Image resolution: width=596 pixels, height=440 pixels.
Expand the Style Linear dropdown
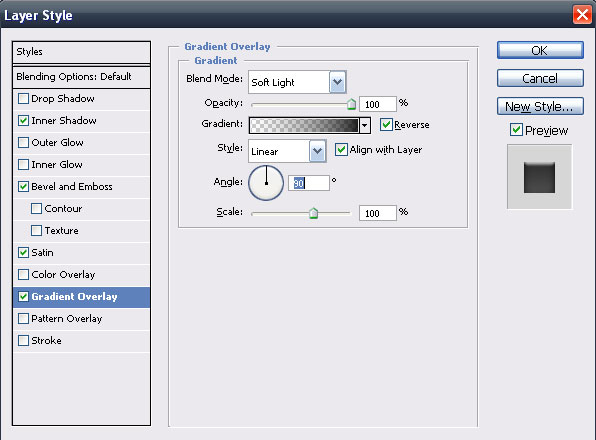coord(317,151)
